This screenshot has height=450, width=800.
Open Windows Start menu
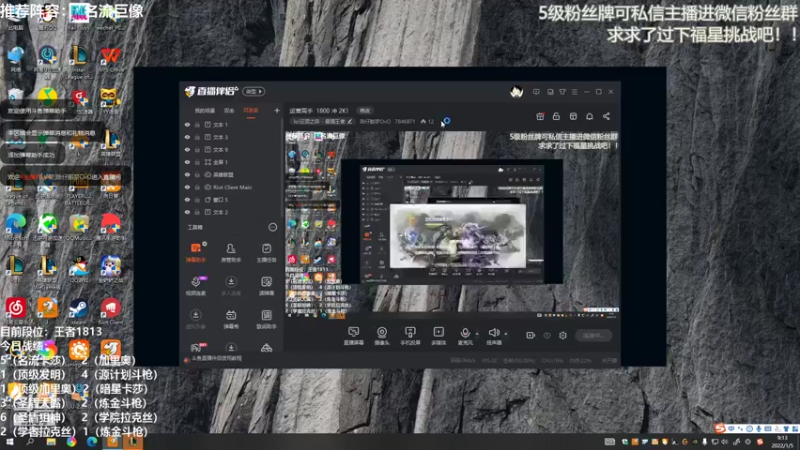tap(9, 442)
